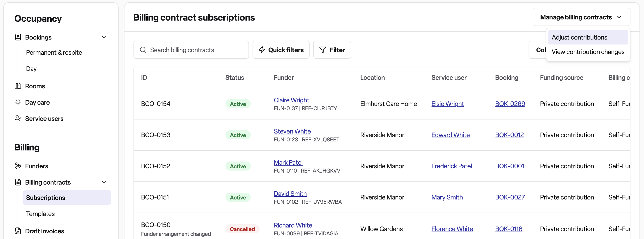Click the Filter funnel icon
644x239 pixels.
tap(322, 50)
